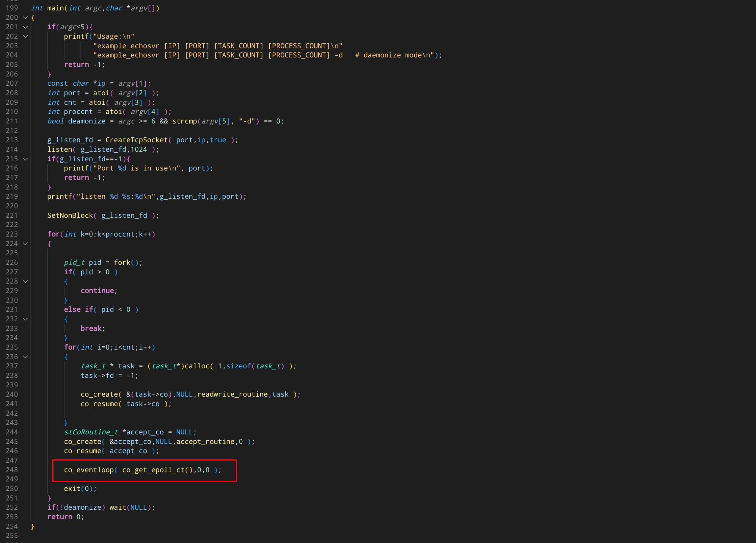Click the strcmp function on line 211
Screen dimensions: 756x543
coord(184,121)
